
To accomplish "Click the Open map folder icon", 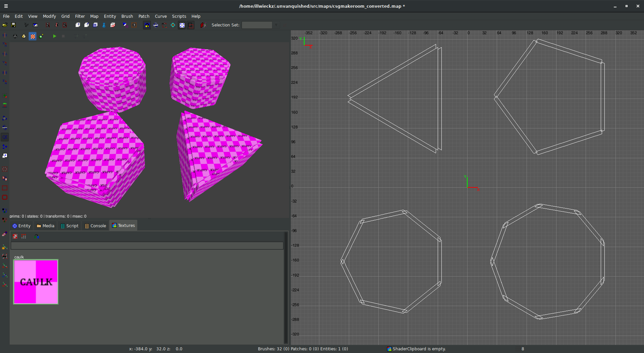I will [5, 25].
